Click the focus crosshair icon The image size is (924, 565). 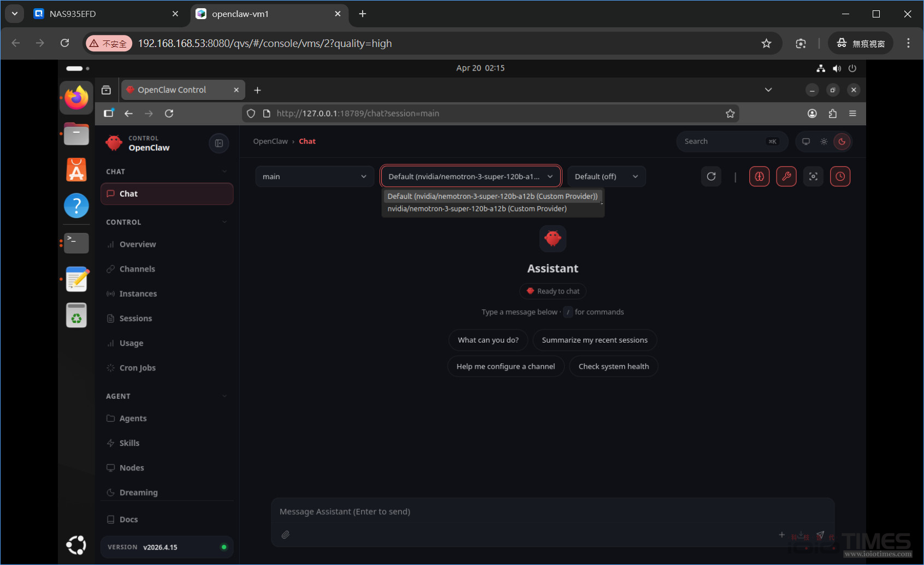coord(813,176)
